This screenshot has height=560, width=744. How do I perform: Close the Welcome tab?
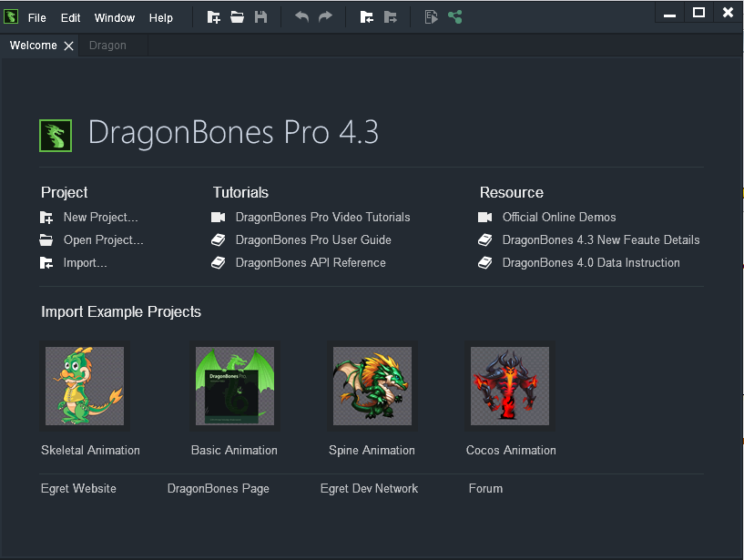69,46
